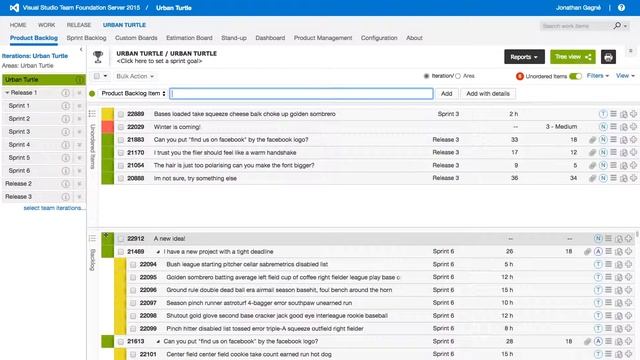Click the Unordered Items list grip icon
The height and width of the screenshot is (360, 640).
[x=92, y=113]
